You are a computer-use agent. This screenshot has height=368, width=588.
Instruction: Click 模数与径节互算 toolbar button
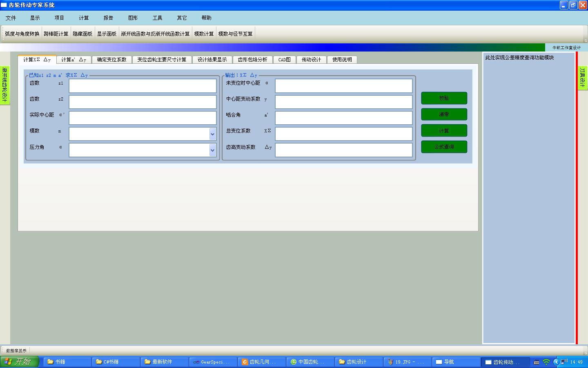point(236,34)
